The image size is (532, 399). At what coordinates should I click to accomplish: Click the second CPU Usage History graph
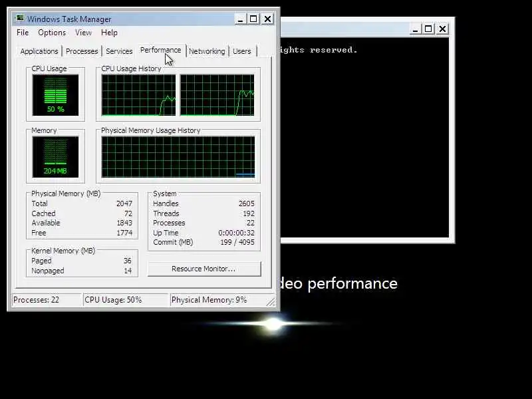[x=217, y=95]
